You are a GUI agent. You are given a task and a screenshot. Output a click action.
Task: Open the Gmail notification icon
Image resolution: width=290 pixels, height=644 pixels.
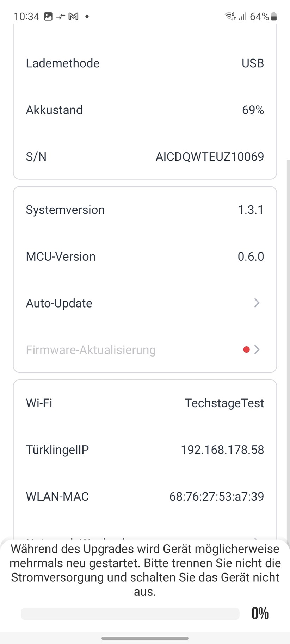click(x=73, y=16)
